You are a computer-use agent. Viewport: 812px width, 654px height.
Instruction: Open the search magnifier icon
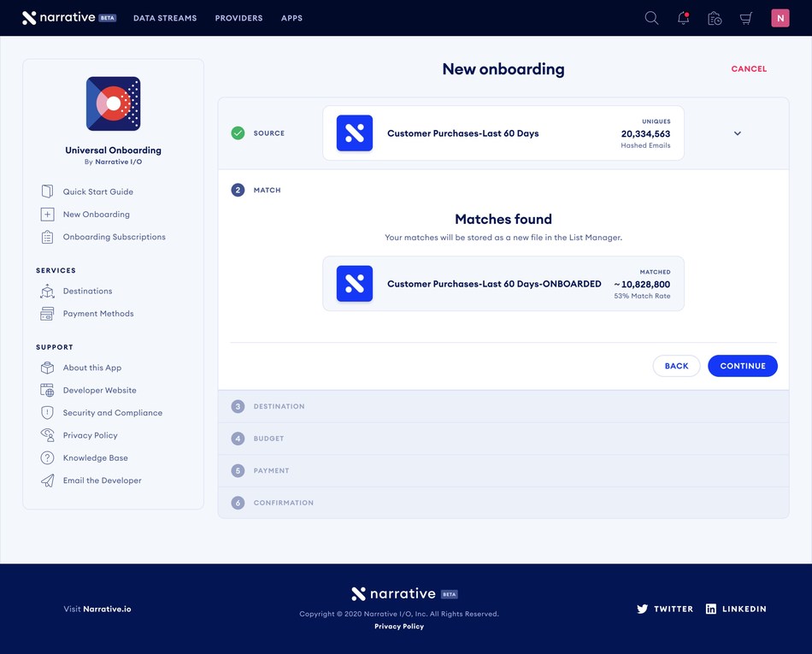click(x=651, y=18)
